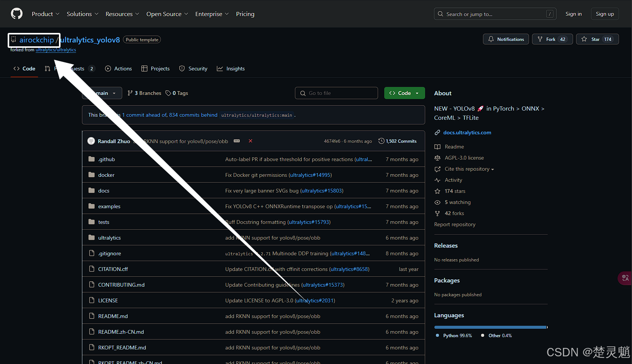The width and height of the screenshot is (632, 364).
Task: Click the translate icon at right edge
Action: 625,278
